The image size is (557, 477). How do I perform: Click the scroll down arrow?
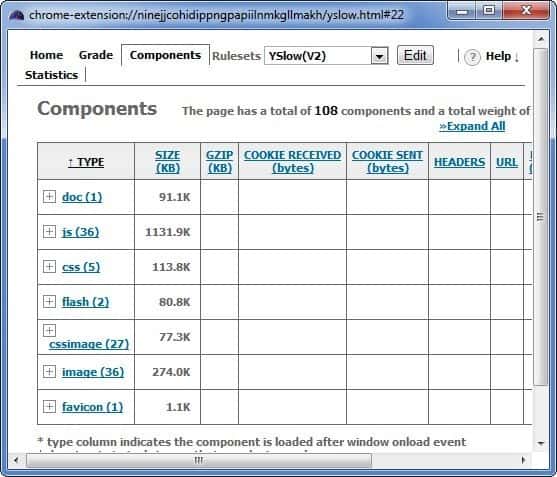[x=541, y=443]
